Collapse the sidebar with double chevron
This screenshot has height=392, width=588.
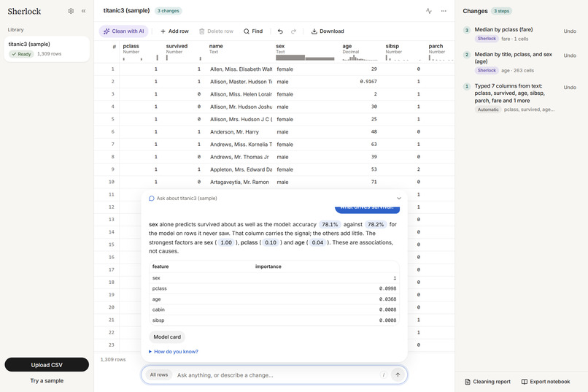coord(84,11)
